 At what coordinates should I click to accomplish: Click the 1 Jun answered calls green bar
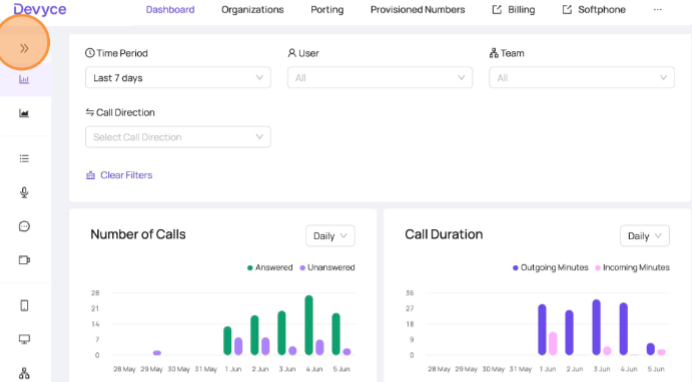[x=227, y=341]
